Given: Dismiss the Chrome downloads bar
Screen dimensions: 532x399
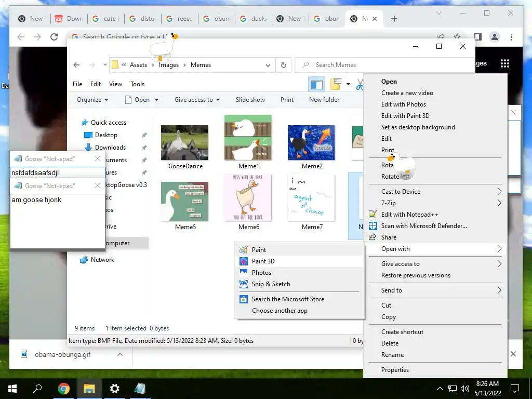Looking at the screenshot, I should coord(513,354).
